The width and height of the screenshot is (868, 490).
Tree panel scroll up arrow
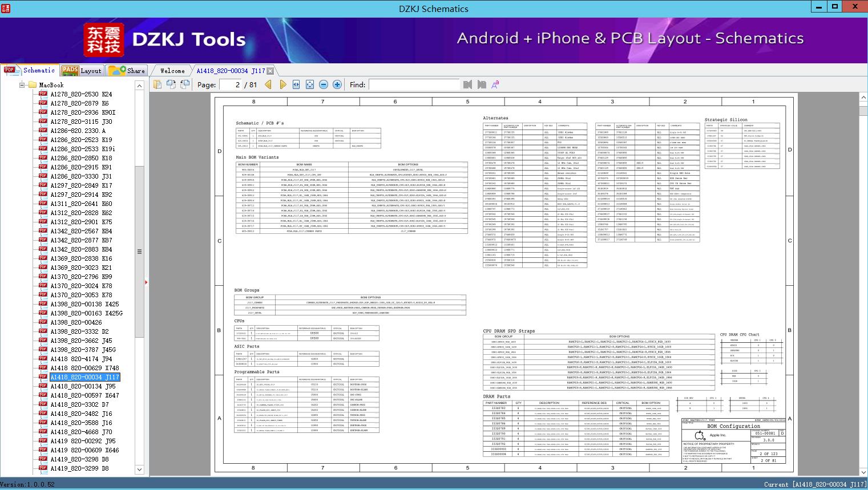tap(139, 86)
